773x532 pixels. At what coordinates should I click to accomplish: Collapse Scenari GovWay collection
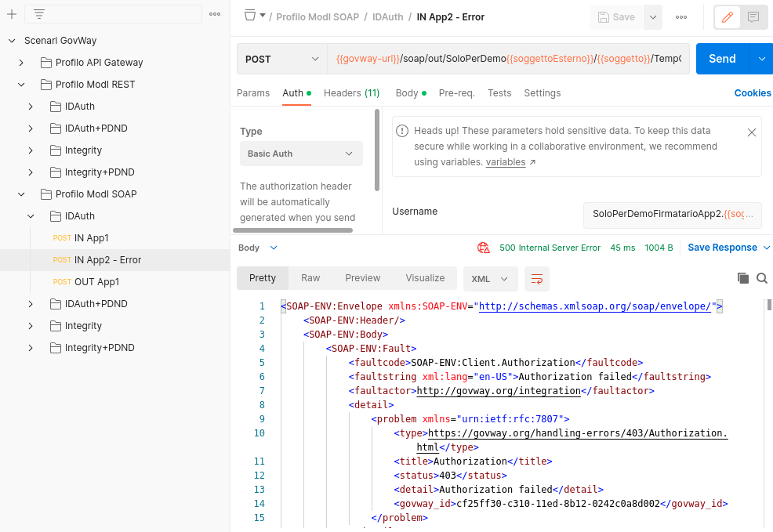(x=12, y=41)
